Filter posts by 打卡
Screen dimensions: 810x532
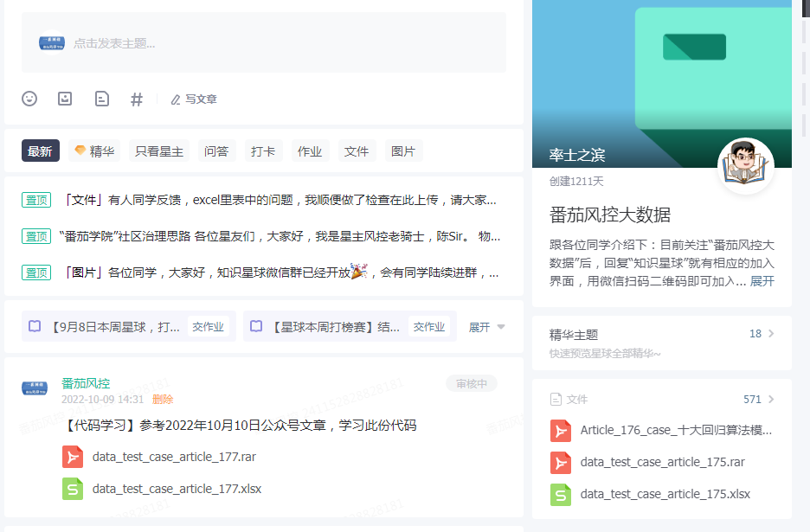pos(263,151)
